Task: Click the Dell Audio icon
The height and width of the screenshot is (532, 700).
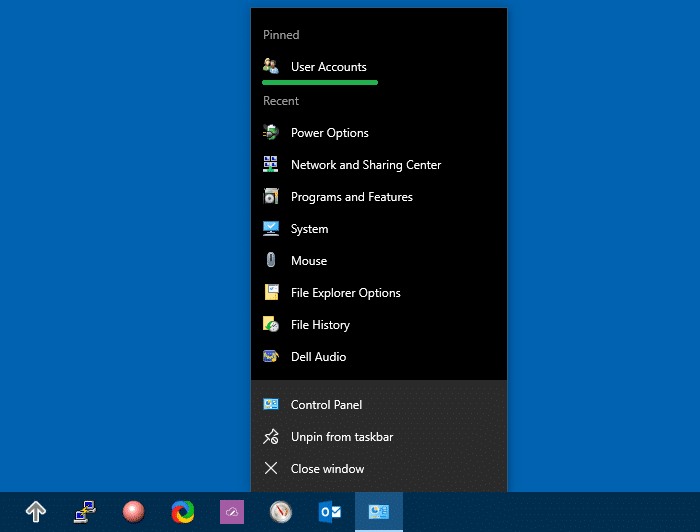Action: [271, 356]
